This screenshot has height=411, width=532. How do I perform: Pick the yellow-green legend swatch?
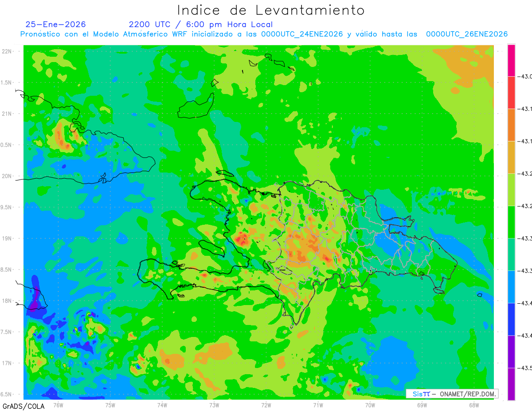(x=511, y=190)
